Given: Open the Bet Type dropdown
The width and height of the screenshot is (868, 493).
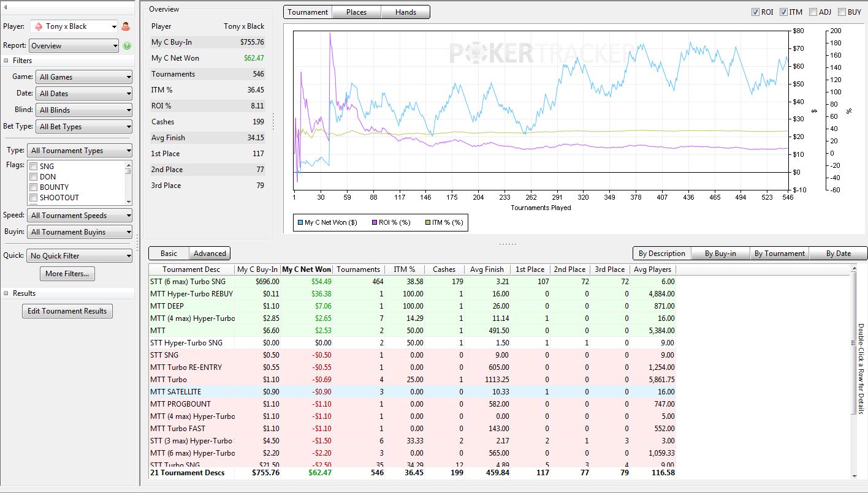Looking at the screenshot, I should point(84,127).
